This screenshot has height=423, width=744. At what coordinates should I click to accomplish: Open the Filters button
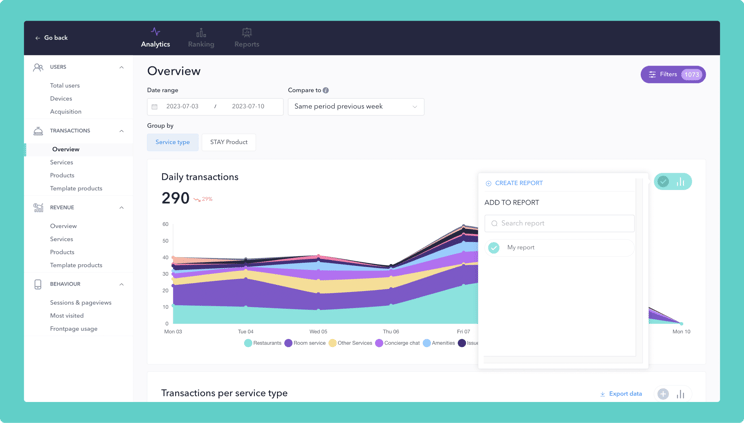point(673,74)
